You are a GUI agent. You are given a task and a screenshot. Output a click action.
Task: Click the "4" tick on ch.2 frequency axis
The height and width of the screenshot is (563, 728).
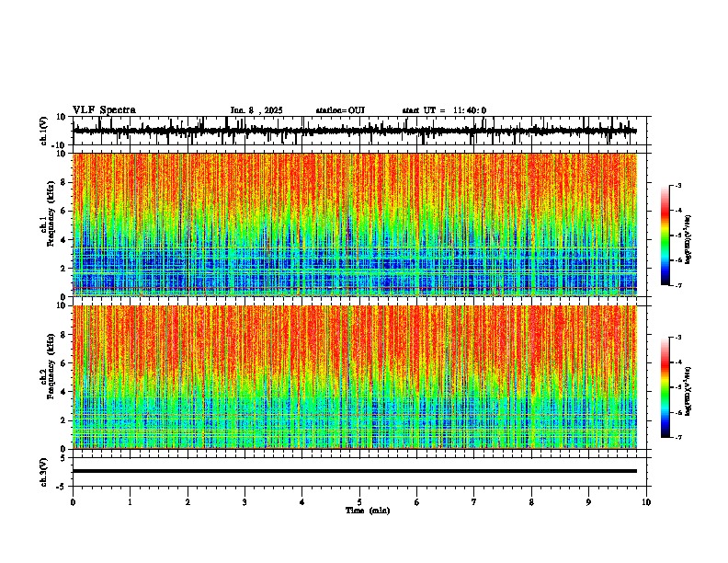pos(63,392)
